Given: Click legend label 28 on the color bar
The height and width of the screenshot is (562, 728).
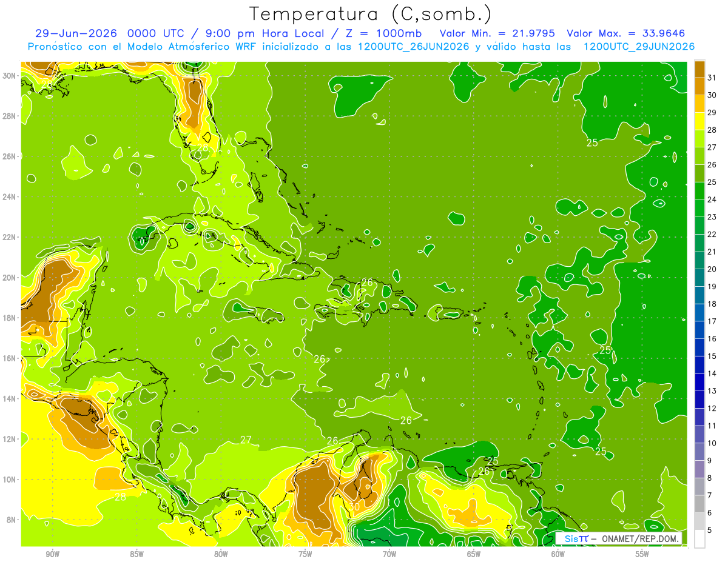Looking at the screenshot, I should pyautogui.click(x=712, y=130).
